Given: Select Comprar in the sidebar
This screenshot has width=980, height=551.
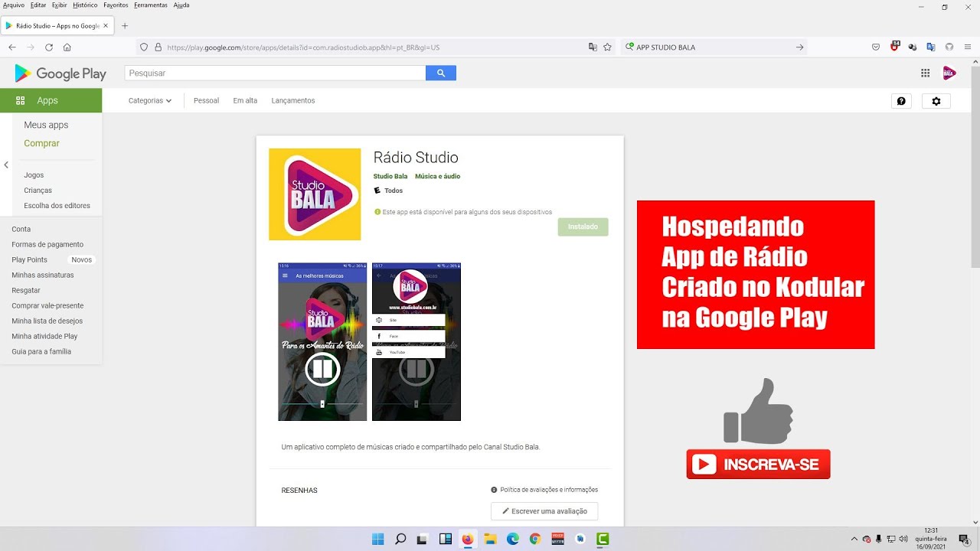Looking at the screenshot, I should 41,143.
